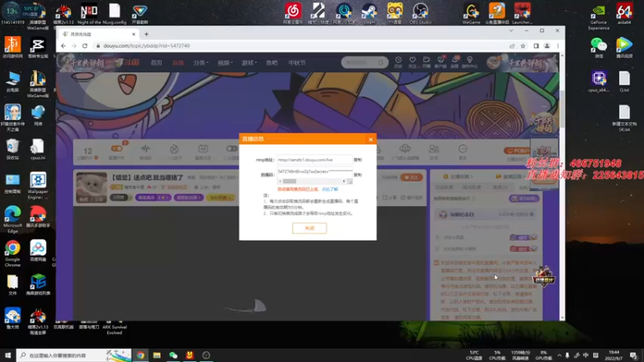Image resolution: width=644 pixels, height=362 pixels.
Task: Bookmark this page with the star icon
Action: (522, 46)
